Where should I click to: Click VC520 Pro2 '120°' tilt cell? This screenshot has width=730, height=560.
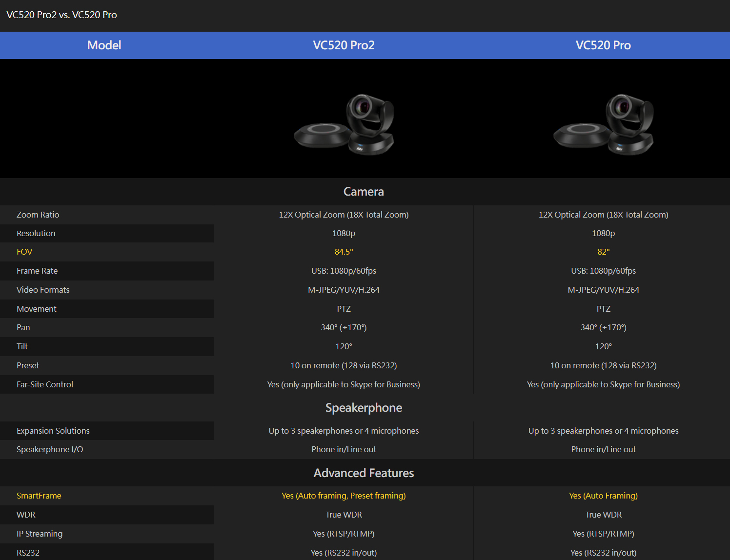(x=344, y=346)
